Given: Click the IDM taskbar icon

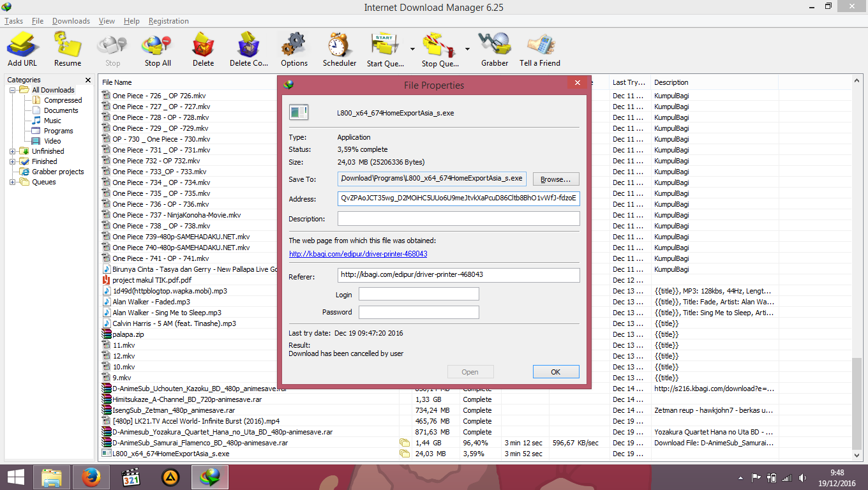Looking at the screenshot, I should pyautogui.click(x=209, y=477).
